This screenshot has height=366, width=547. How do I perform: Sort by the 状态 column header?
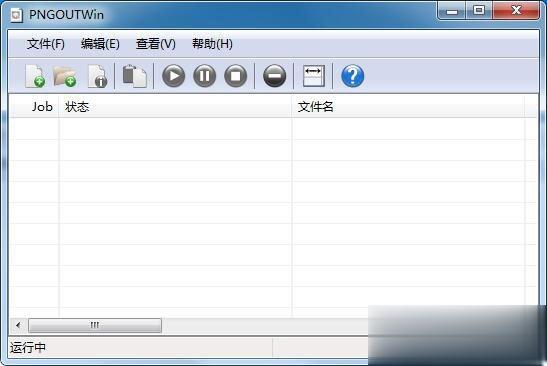click(x=175, y=106)
